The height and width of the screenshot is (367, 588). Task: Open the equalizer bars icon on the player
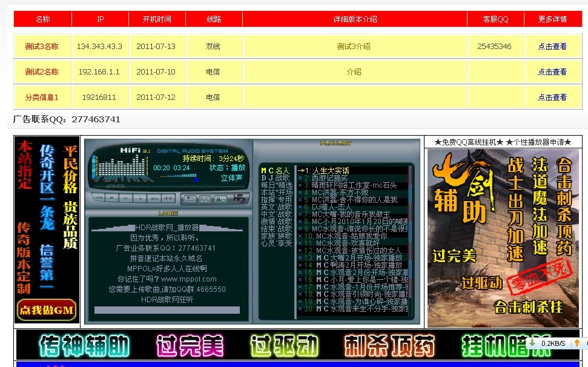point(219,199)
